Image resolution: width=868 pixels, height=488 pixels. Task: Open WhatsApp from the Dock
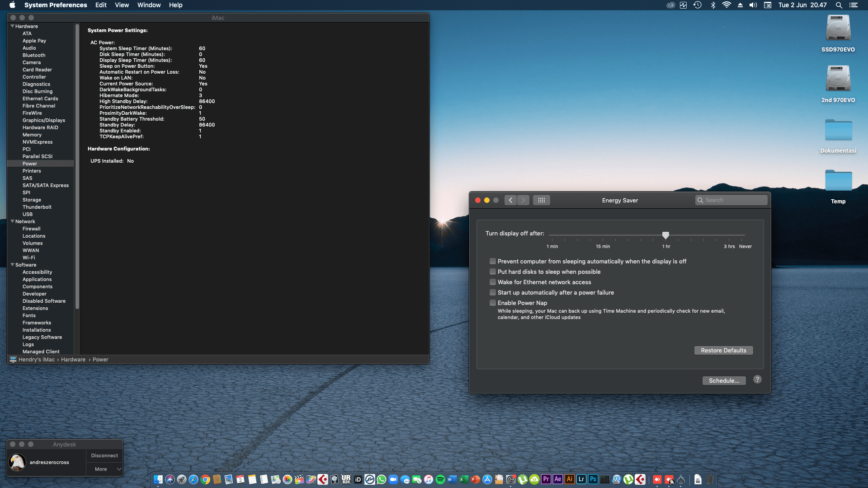coord(382,479)
